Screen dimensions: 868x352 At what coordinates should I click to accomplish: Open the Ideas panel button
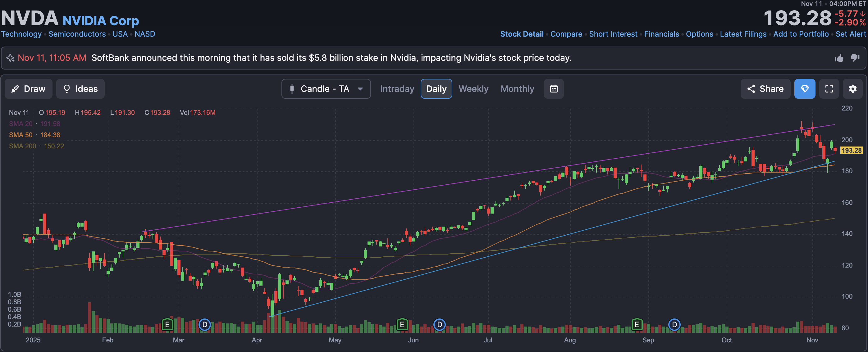(x=80, y=89)
